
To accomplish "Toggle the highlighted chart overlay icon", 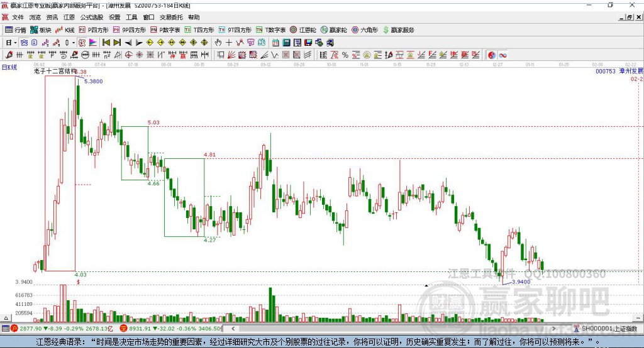I will 82,43.
